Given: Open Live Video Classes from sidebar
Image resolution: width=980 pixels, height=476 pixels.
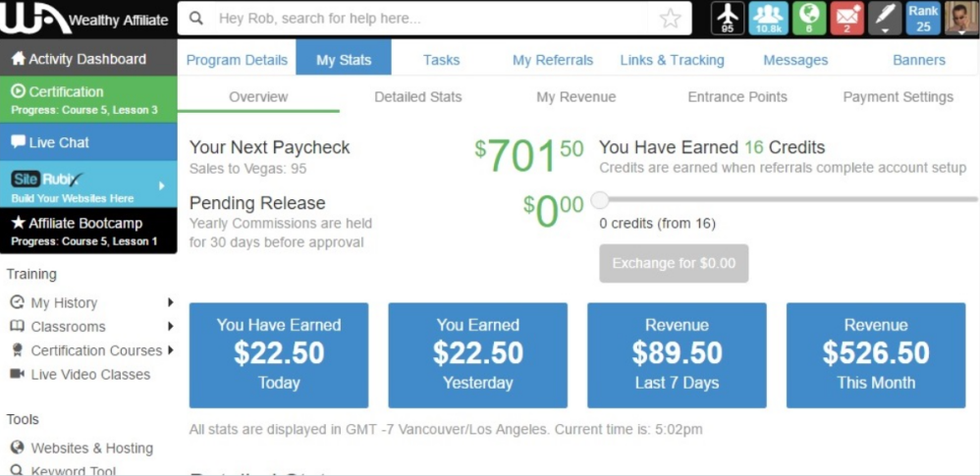Looking at the screenshot, I should pos(90,374).
